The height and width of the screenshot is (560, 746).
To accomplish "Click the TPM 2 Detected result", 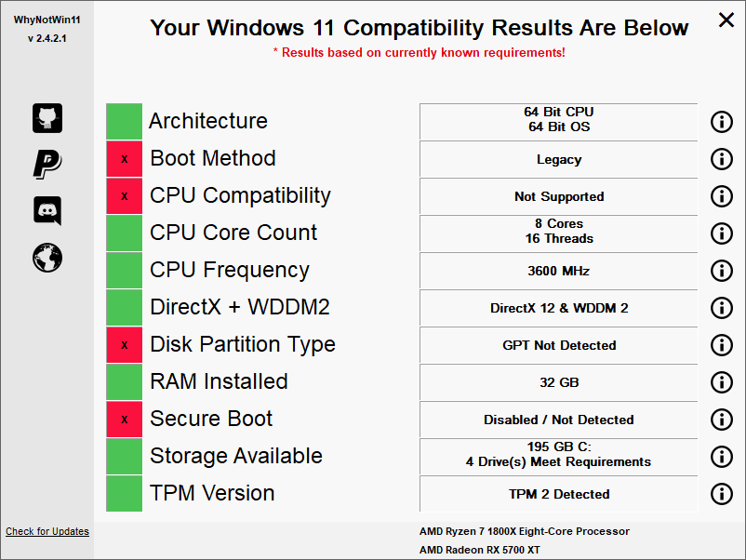I will [x=559, y=495].
